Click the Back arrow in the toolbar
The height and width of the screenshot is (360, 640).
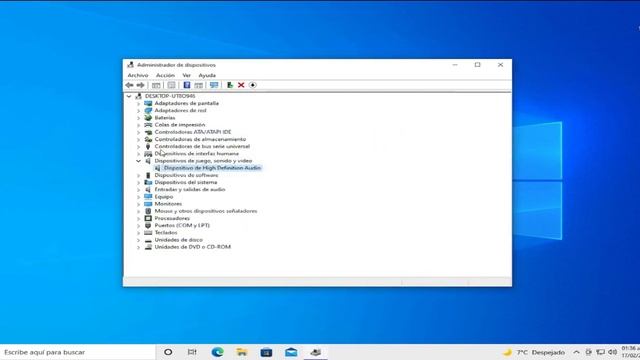click(x=129, y=85)
